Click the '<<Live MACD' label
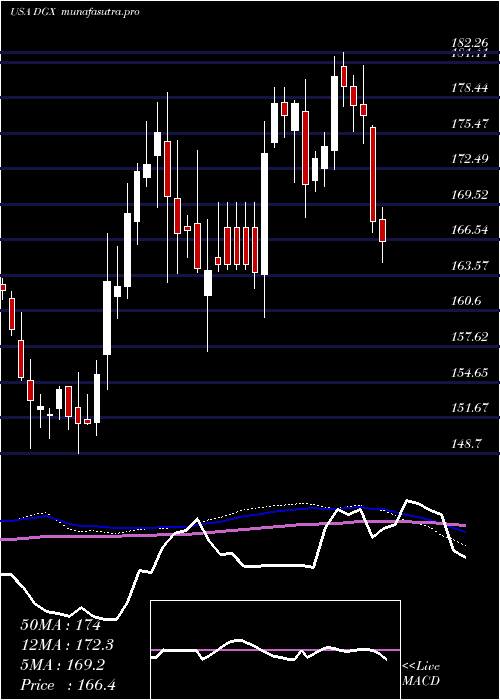This screenshot has width=500, height=700. pyautogui.click(x=421, y=674)
